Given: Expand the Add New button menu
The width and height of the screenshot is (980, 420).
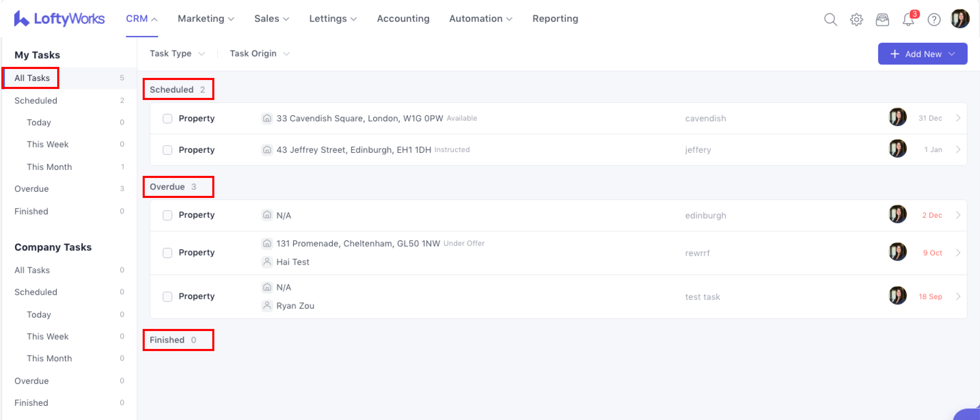Looking at the screenshot, I should pyautogui.click(x=922, y=54).
